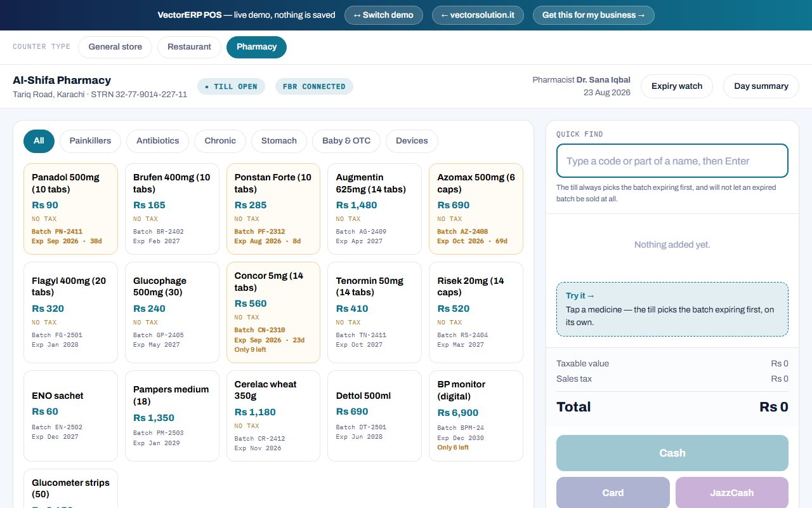The height and width of the screenshot is (508, 812).
Task: Focus the Quick Find search field
Action: 672,161
